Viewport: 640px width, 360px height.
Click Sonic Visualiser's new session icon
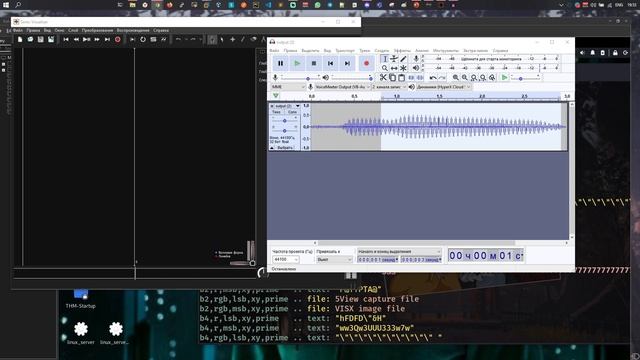click(x=20, y=40)
